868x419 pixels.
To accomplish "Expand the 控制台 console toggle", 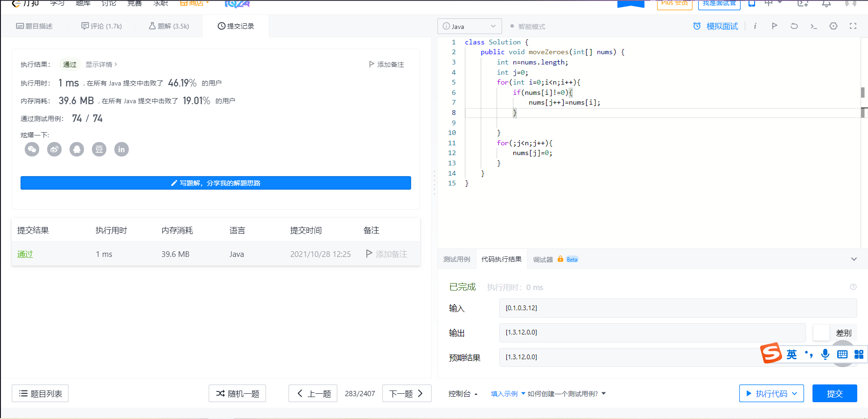I will coord(463,394).
